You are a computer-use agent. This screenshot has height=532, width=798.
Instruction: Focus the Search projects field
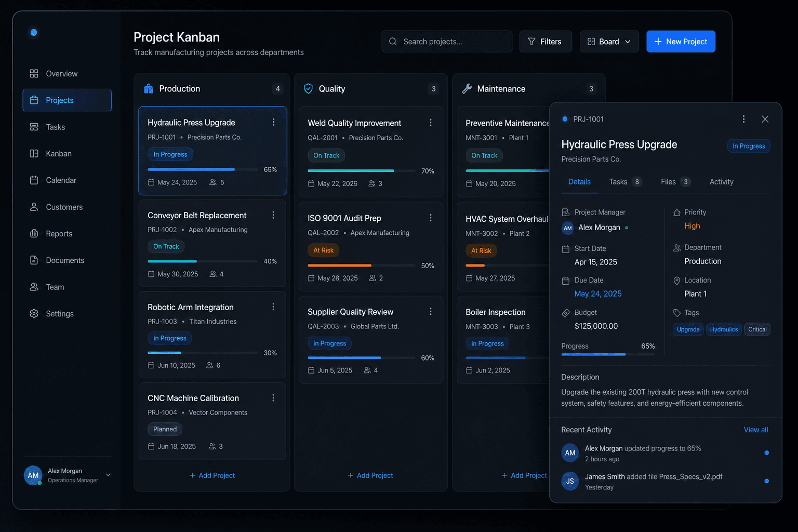[447, 42]
